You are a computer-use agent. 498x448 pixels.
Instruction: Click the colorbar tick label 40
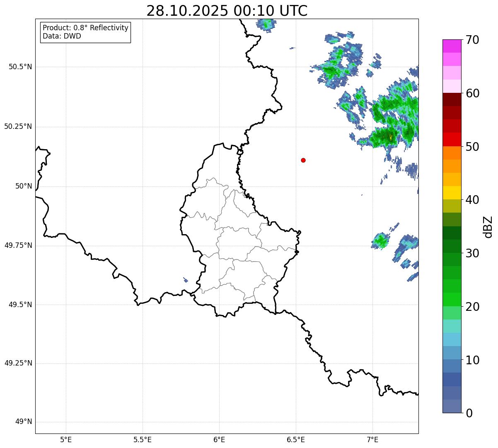tap(472, 200)
